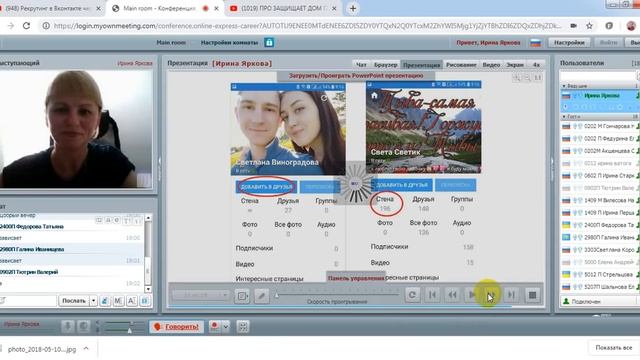
Task: Click the Russian flag language icon
Action: click(536, 42)
